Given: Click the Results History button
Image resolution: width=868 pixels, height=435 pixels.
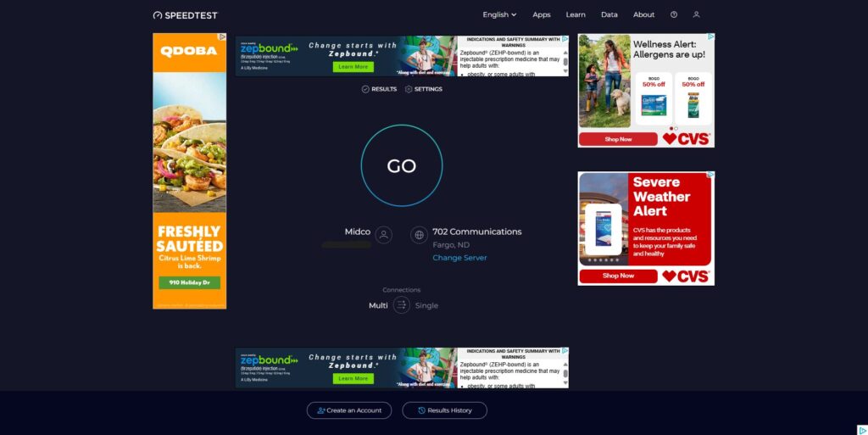Looking at the screenshot, I should (x=444, y=410).
